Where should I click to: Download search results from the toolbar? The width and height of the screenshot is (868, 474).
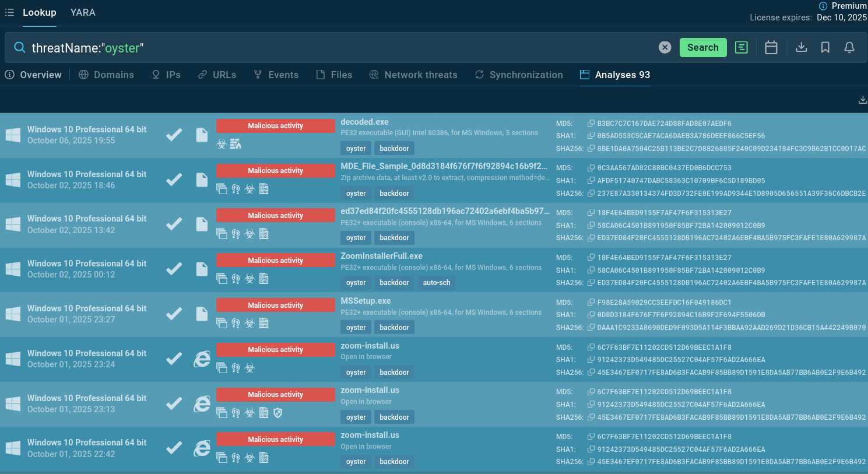801,48
